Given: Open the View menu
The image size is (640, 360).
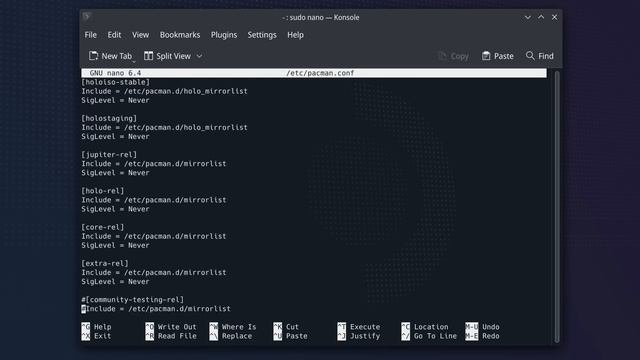Looking at the screenshot, I should (140, 35).
